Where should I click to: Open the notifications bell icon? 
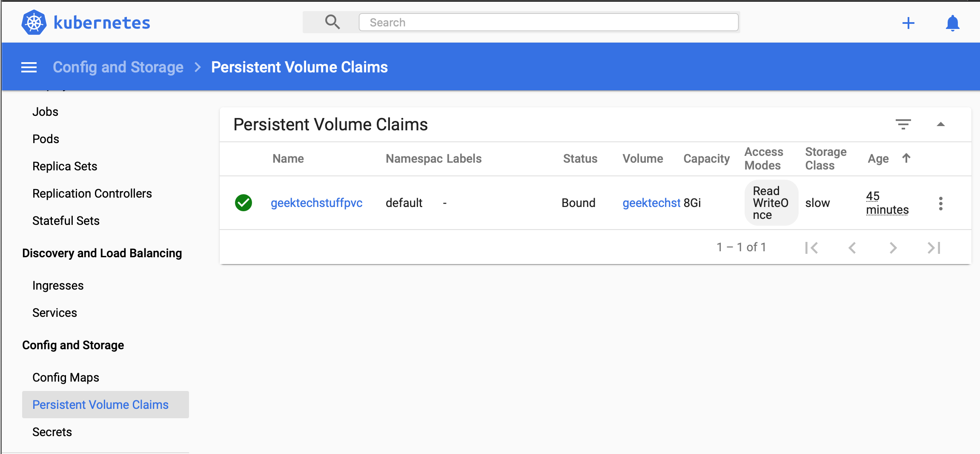coord(953,23)
